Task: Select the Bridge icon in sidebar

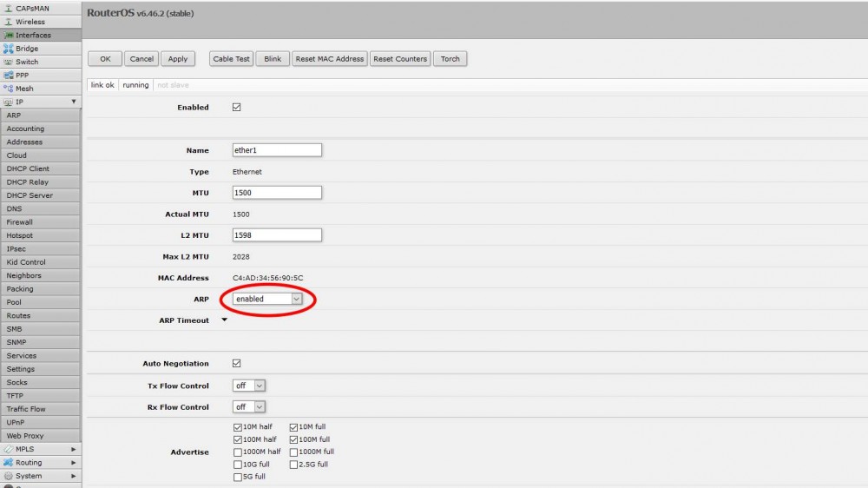Action: click(x=9, y=49)
